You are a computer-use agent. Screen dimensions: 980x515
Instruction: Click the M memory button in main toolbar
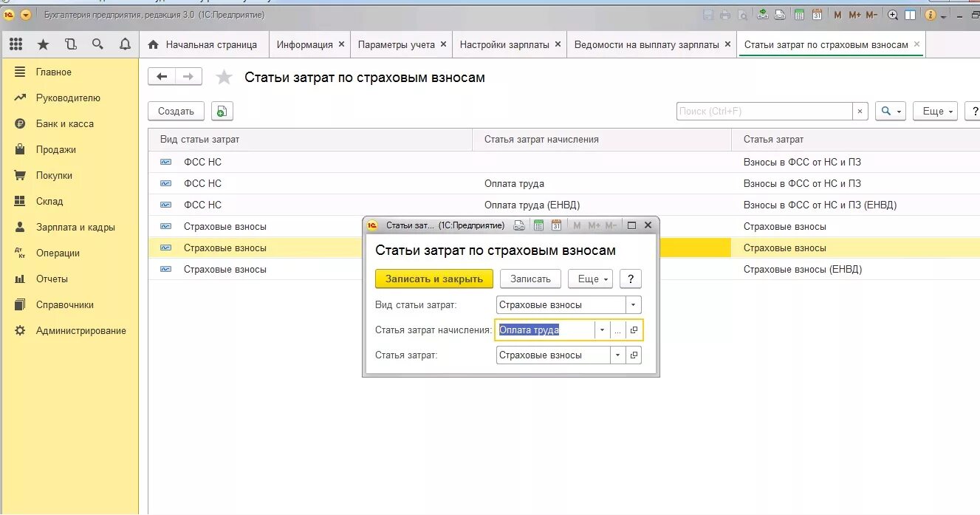pyautogui.click(x=837, y=15)
